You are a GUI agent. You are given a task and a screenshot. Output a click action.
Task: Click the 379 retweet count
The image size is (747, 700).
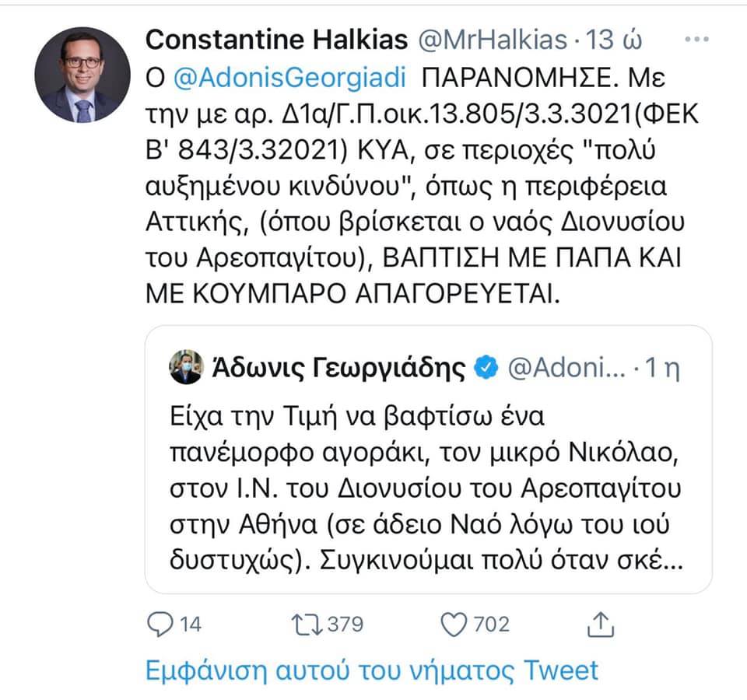click(x=345, y=625)
